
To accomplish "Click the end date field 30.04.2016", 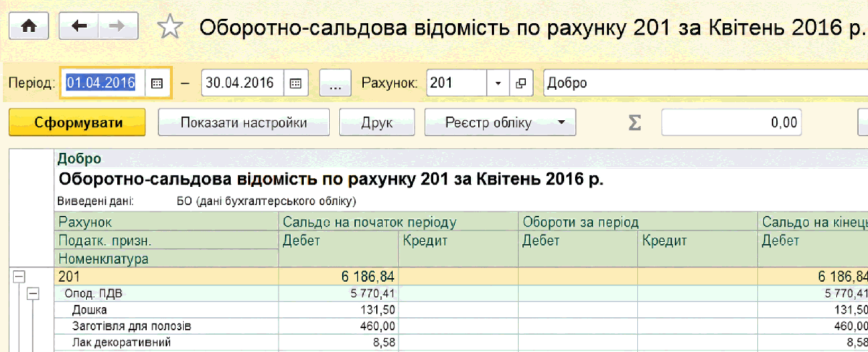I will click(242, 83).
